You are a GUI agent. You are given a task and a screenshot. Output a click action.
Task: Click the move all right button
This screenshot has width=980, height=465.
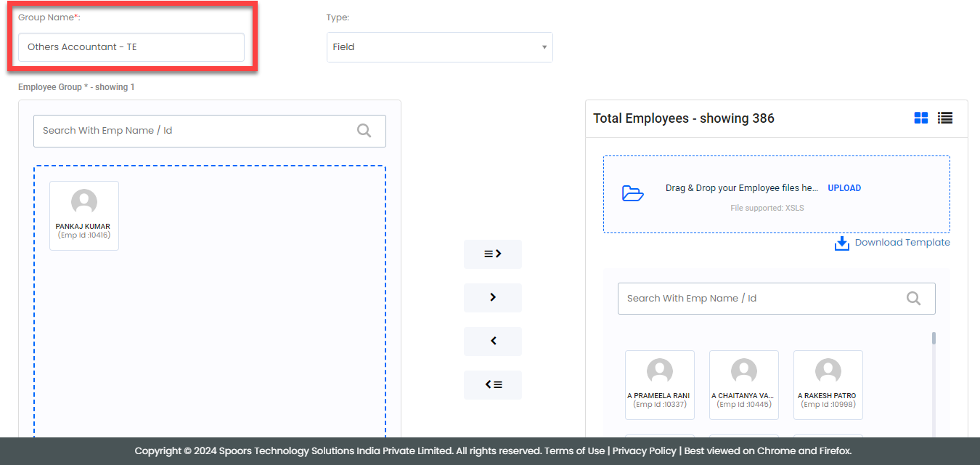493,254
